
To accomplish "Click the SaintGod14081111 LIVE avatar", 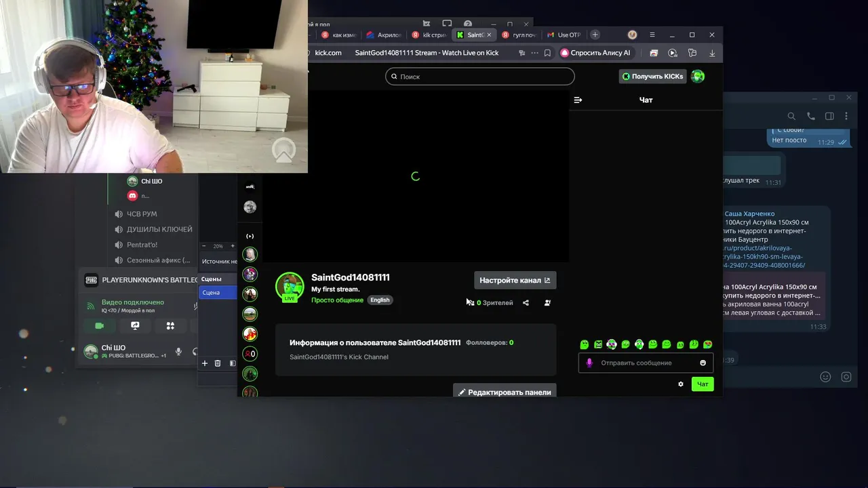I will click(290, 286).
